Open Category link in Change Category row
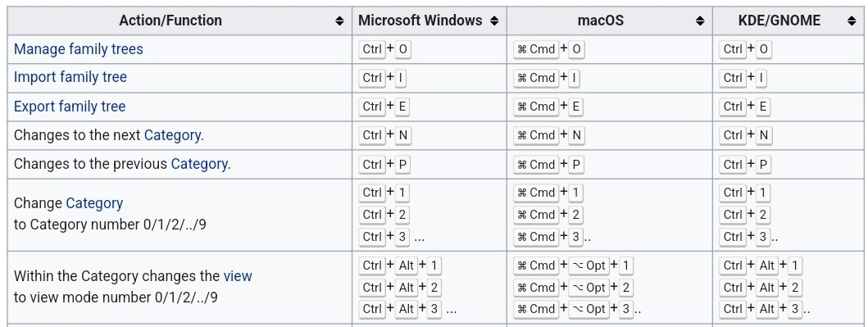 coord(94,203)
